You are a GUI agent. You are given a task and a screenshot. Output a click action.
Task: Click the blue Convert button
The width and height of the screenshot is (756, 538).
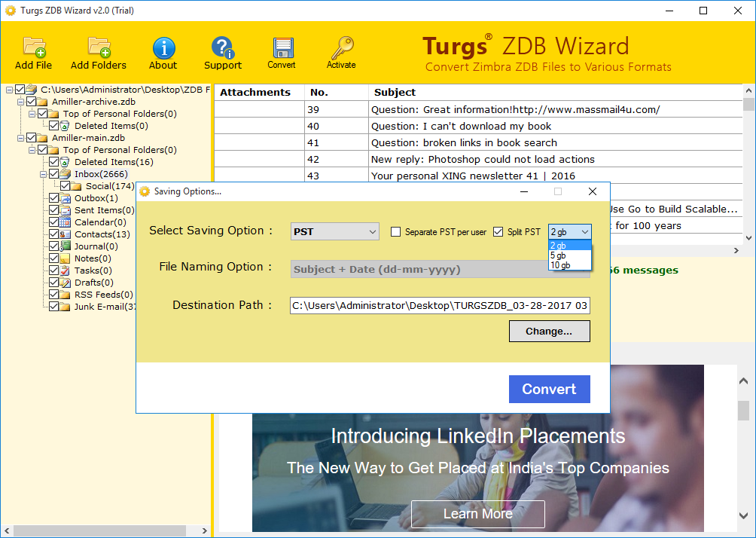tap(549, 389)
